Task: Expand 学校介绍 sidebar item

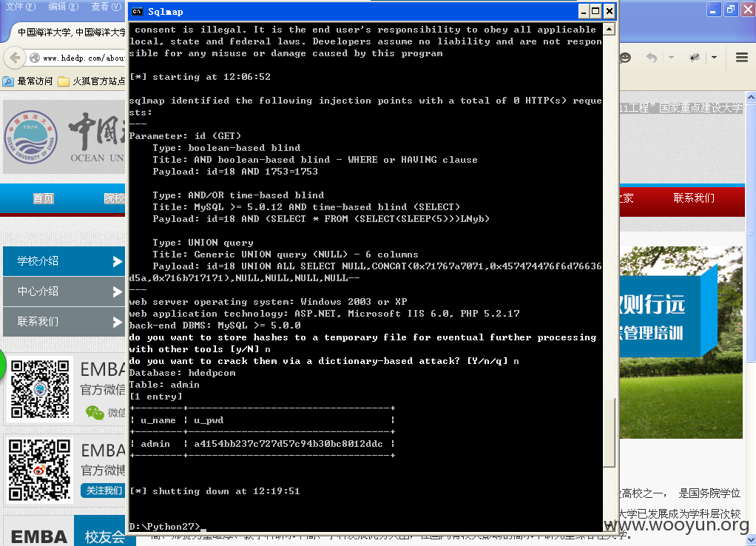Action: click(64, 261)
